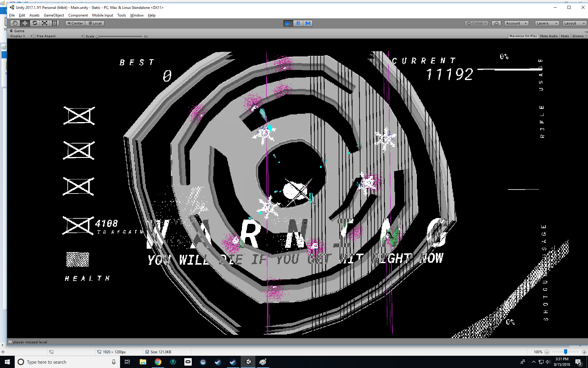Viewport: 588px width, 368px height.
Task: Pause the game playback
Action: tap(298, 23)
